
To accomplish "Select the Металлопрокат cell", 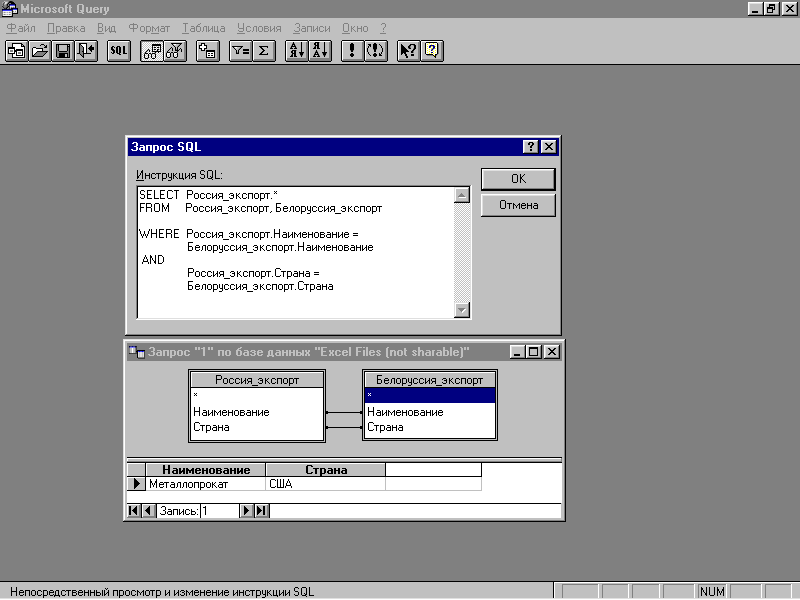I will click(206, 484).
